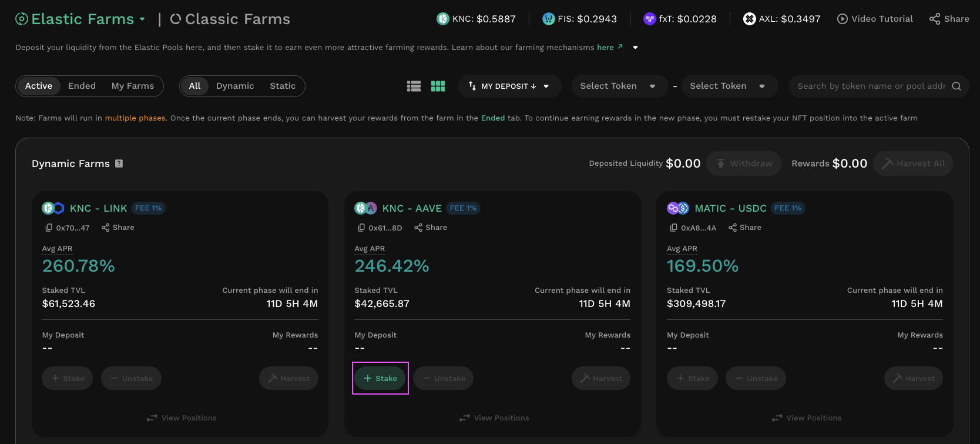Unstake from the KNC - AAVE farm
This screenshot has width=980, height=444.
click(444, 378)
